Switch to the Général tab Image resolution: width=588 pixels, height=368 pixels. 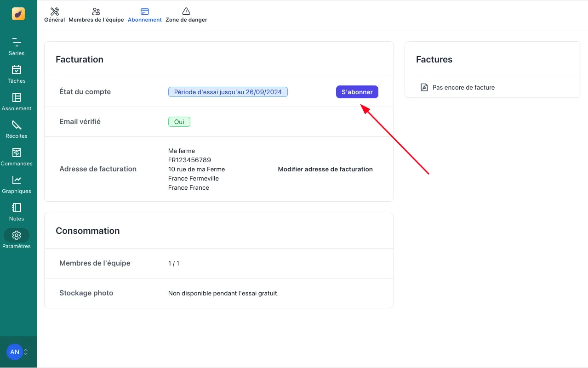pyautogui.click(x=54, y=15)
